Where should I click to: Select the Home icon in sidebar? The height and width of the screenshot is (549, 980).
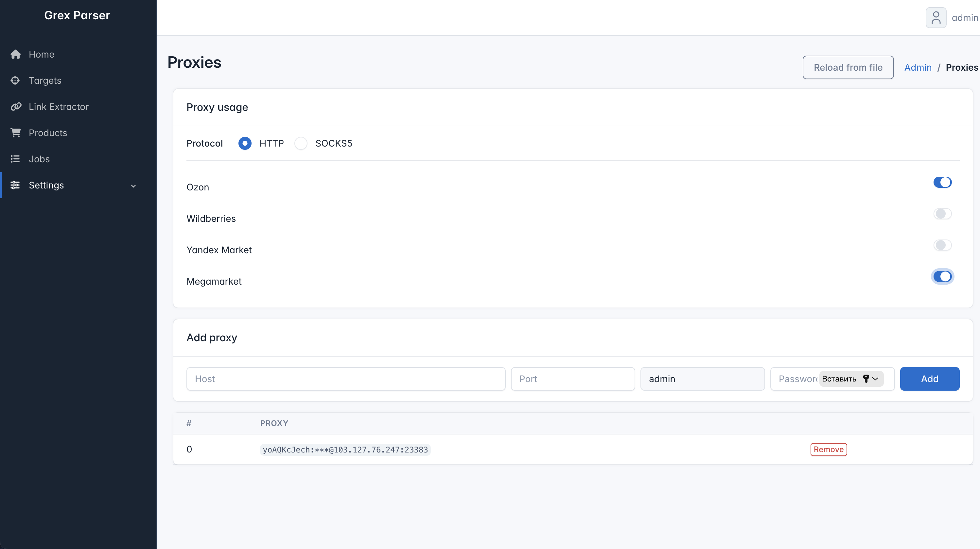(x=15, y=54)
